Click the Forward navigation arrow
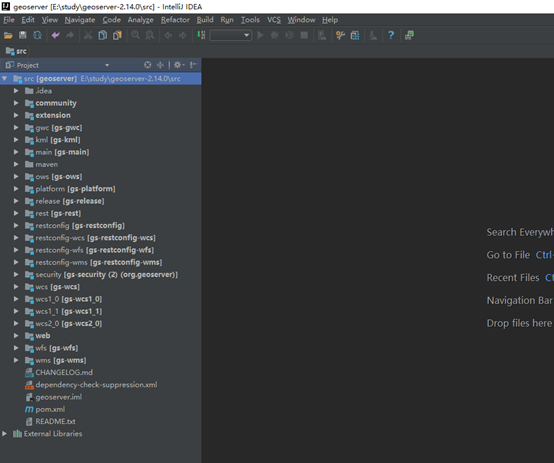The height and width of the screenshot is (463, 554). click(x=183, y=35)
